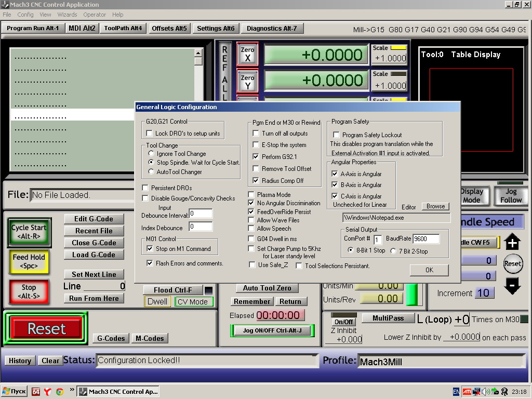Enable Lock DRO's to setup units
The height and width of the screenshot is (399, 532).
(149, 134)
